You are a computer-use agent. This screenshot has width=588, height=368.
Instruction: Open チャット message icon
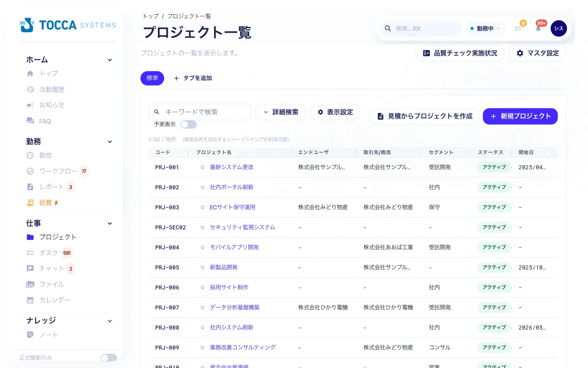coord(30,269)
